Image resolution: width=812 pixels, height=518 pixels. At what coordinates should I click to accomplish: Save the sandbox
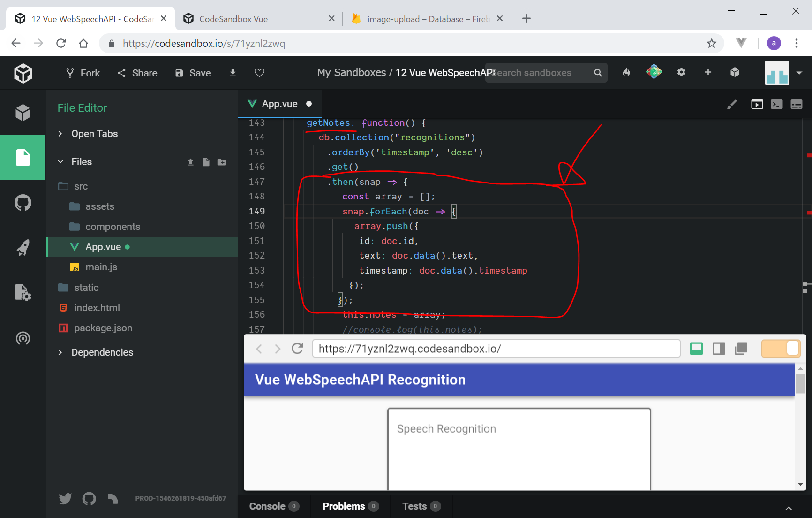point(193,73)
